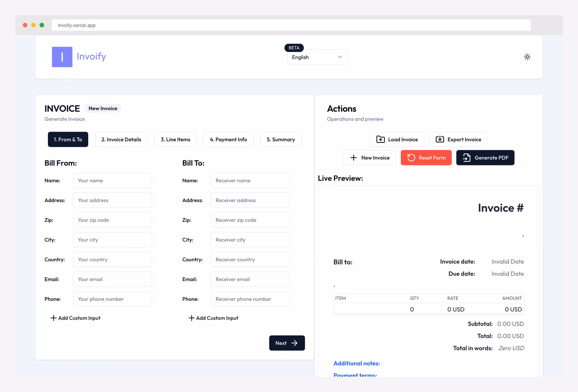The width and height of the screenshot is (578, 392).
Task: Focus the Your address field
Action: tap(113, 200)
